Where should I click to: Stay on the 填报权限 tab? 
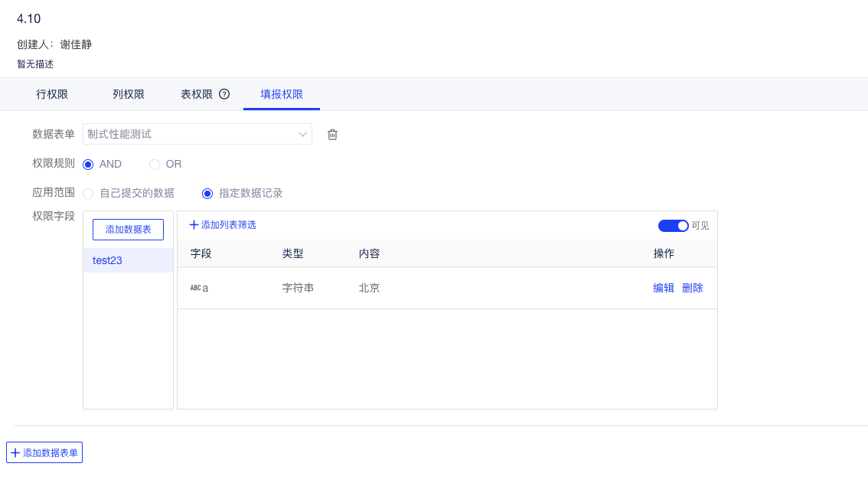281,93
